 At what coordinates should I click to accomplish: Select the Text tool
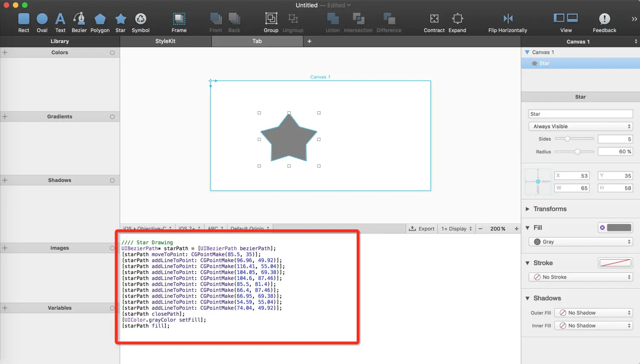60,23
